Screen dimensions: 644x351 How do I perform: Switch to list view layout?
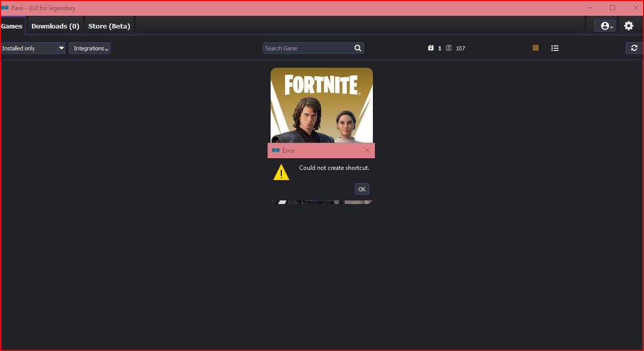click(x=554, y=48)
